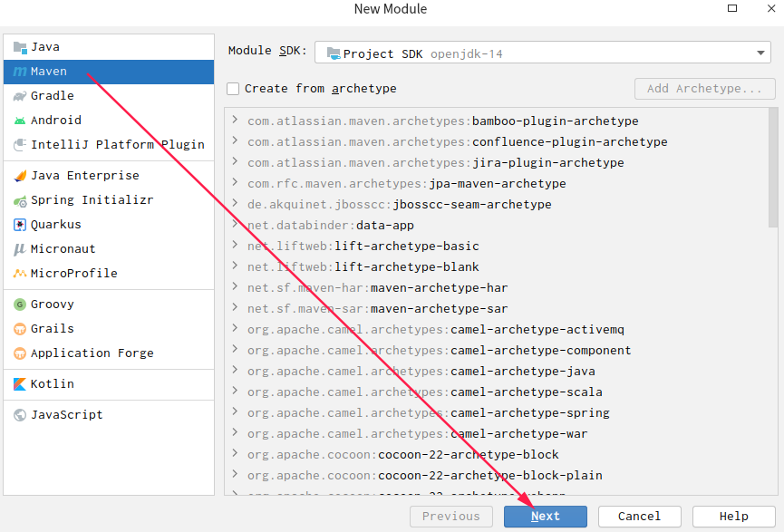Choose IntelliJ Platform Plugin entry
The height and width of the screenshot is (532, 784).
pos(109,145)
